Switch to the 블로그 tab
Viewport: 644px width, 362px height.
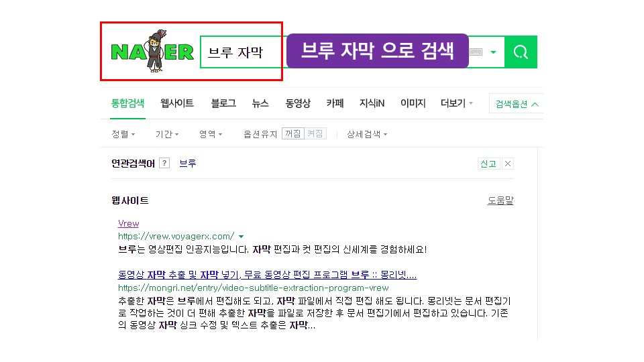click(x=223, y=103)
